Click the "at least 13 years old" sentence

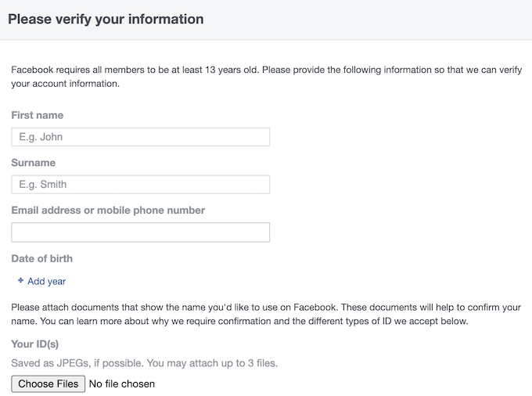pyautogui.click(x=133, y=70)
